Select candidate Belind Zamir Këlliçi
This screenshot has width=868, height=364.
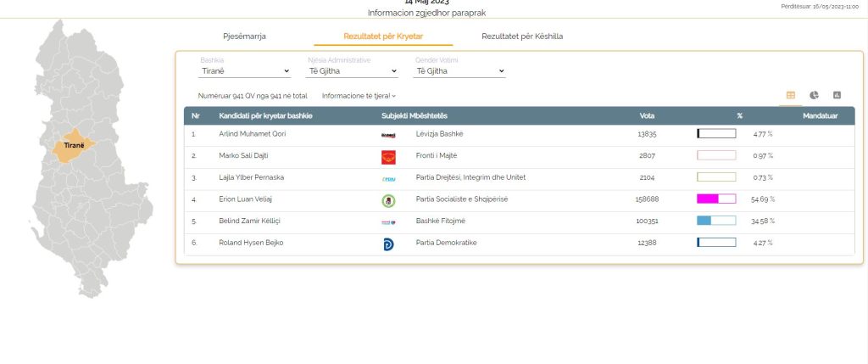pyautogui.click(x=250, y=221)
